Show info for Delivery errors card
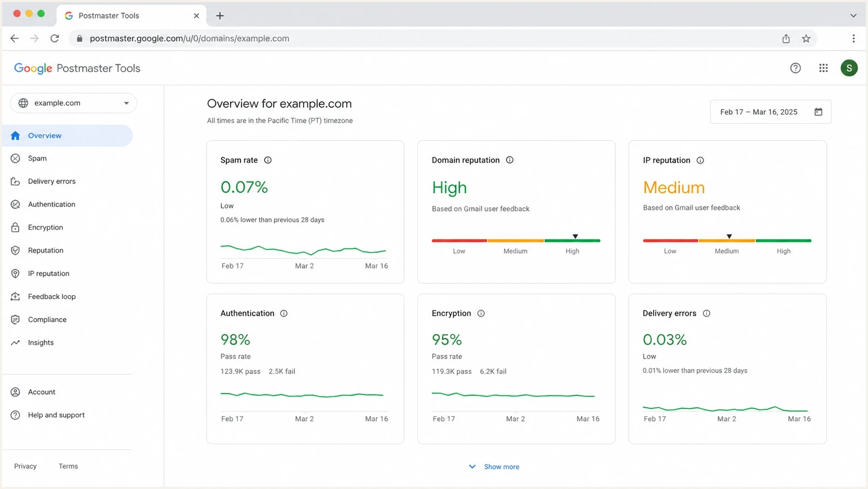The image size is (868, 489). tap(707, 313)
